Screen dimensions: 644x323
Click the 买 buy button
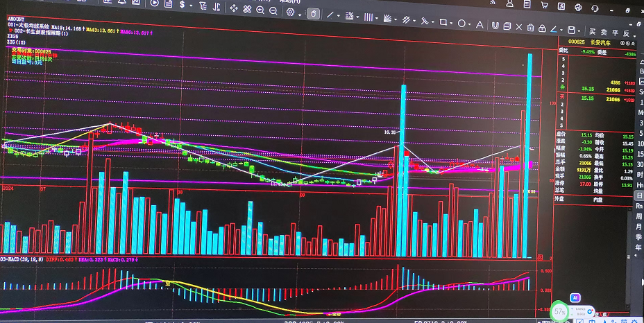pyautogui.click(x=592, y=31)
